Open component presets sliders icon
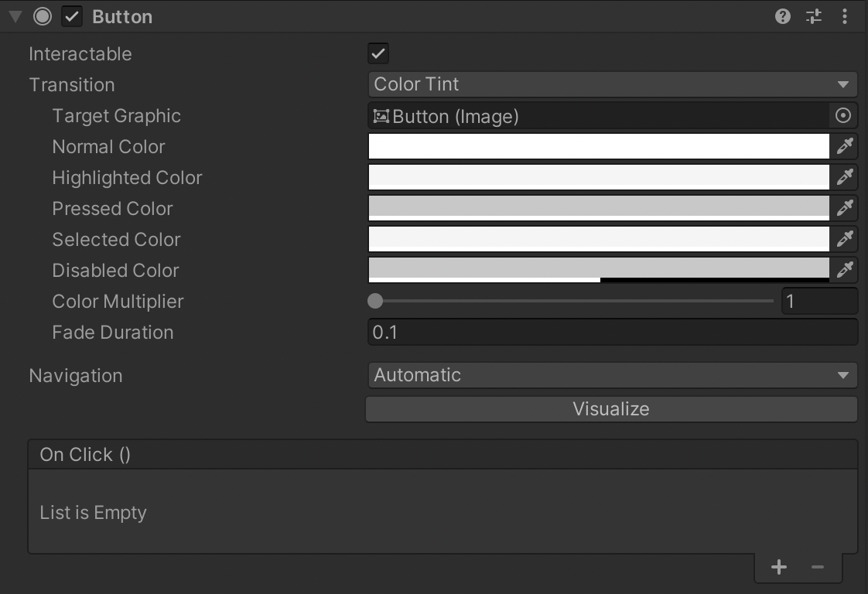This screenshot has height=594, width=868. click(x=813, y=16)
